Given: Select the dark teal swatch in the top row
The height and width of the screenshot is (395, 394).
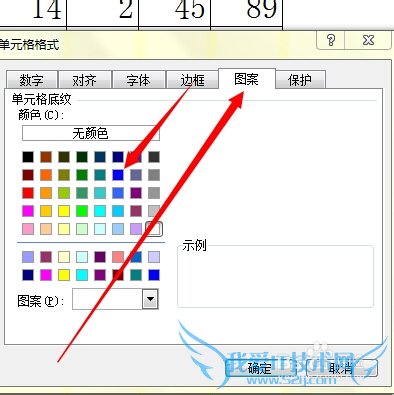Looking at the screenshot, I should (100, 157).
